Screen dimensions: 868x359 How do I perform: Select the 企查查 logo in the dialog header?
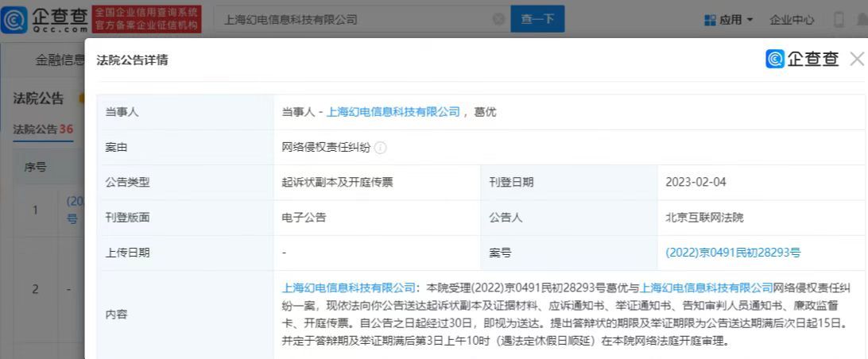[802, 60]
